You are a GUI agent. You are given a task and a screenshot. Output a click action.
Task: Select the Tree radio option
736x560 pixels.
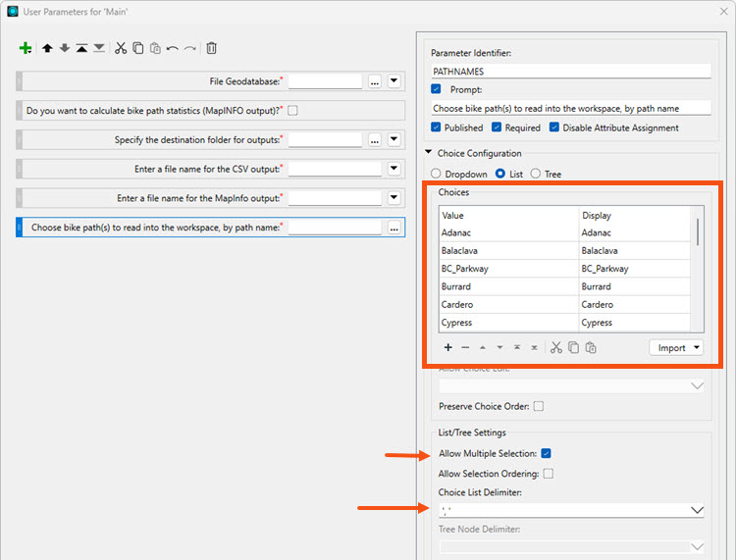point(536,174)
